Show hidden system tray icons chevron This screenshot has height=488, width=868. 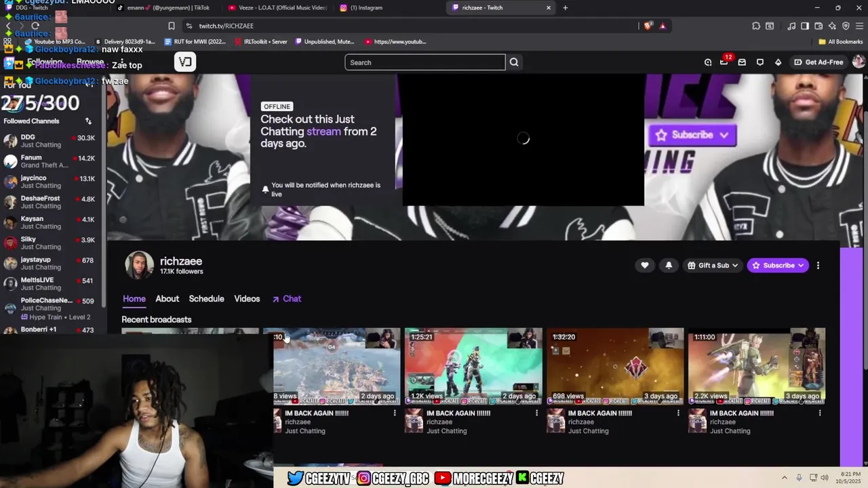pos(785,478)
